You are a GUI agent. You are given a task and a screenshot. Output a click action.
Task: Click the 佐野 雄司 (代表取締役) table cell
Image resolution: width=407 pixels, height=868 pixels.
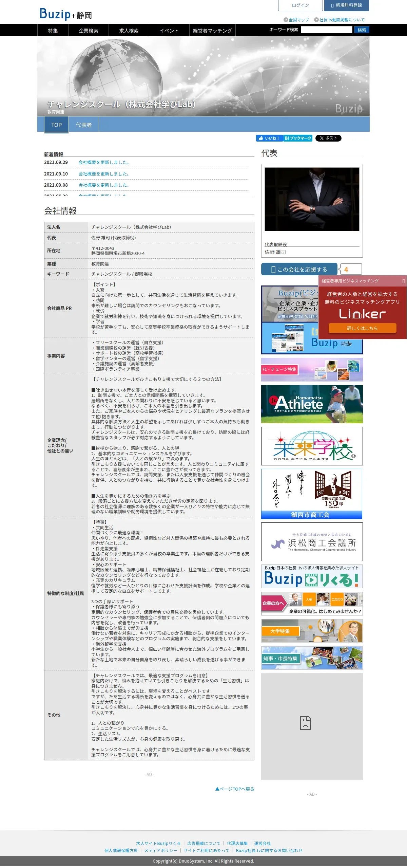click(171, 238)
